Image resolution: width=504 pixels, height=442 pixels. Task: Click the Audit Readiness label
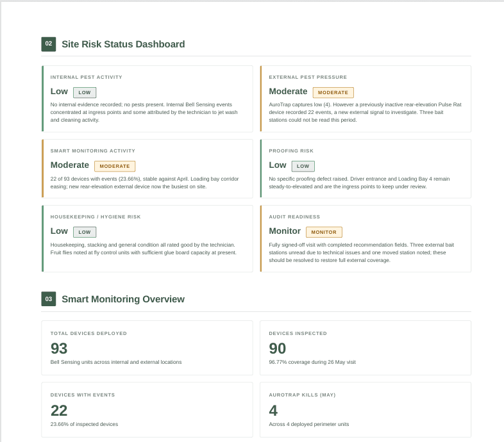click(294, 217)
